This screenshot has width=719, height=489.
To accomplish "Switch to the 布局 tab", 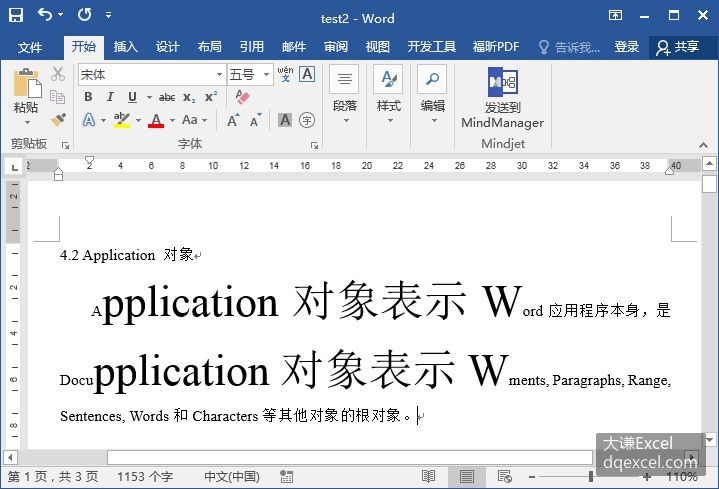I will point(210,47).
